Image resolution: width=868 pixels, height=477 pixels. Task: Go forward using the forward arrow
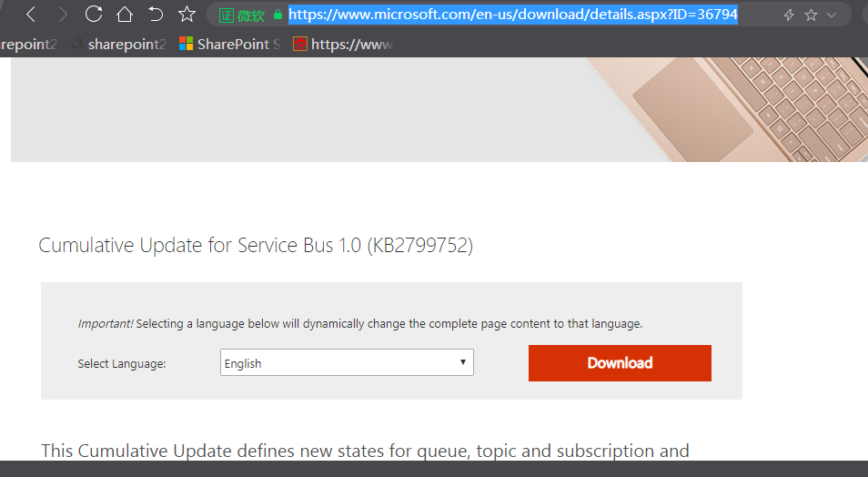[63, 15]
